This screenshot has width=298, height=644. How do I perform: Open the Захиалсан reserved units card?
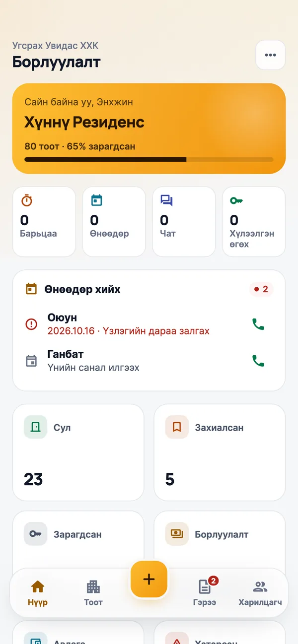[220, 452]
